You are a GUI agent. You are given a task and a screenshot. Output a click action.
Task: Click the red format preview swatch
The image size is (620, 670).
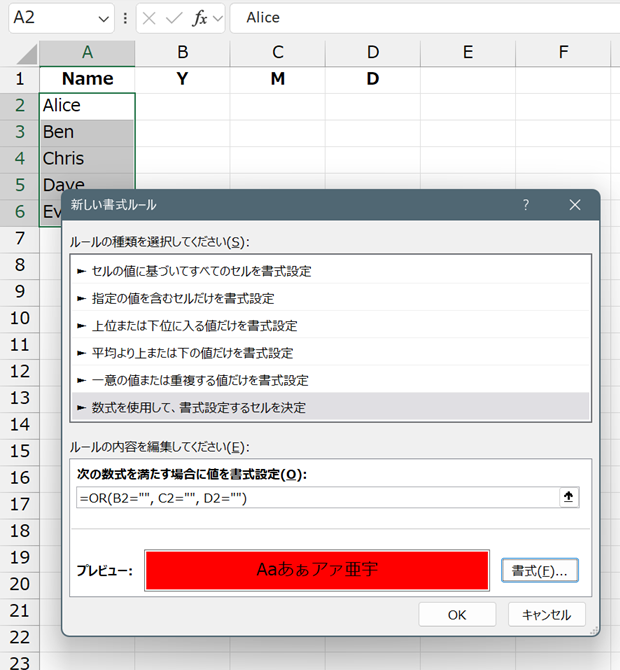(316, 570)
